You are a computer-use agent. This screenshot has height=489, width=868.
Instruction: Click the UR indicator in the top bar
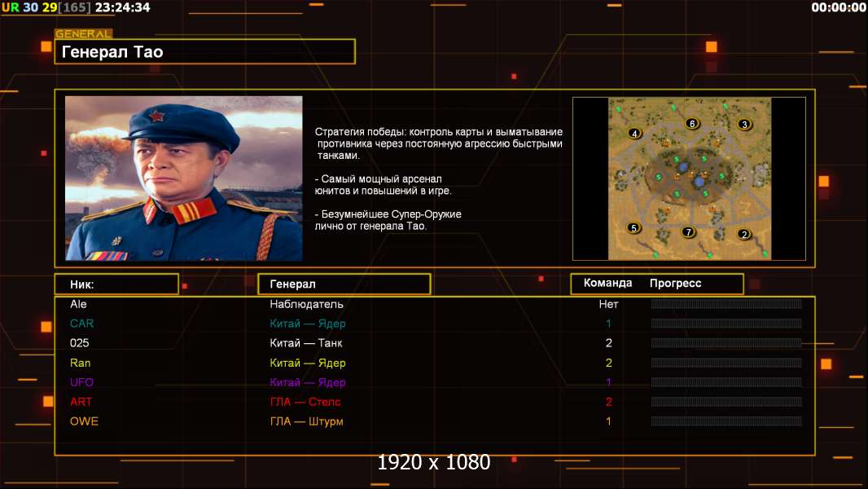(10, 7)
